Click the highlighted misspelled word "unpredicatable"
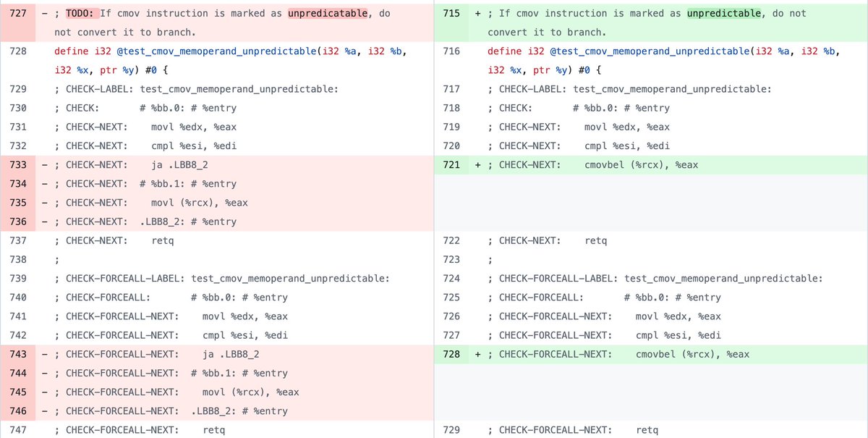 328,13
